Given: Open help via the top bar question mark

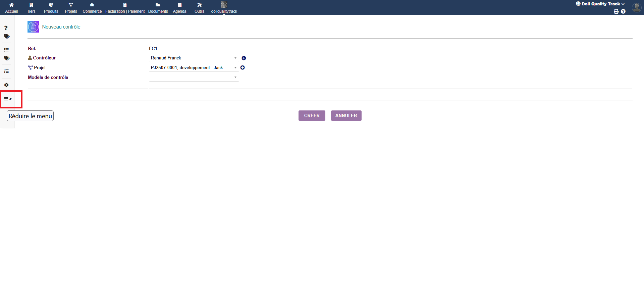Looking at the screenshot, I should [x=623, y=11].
